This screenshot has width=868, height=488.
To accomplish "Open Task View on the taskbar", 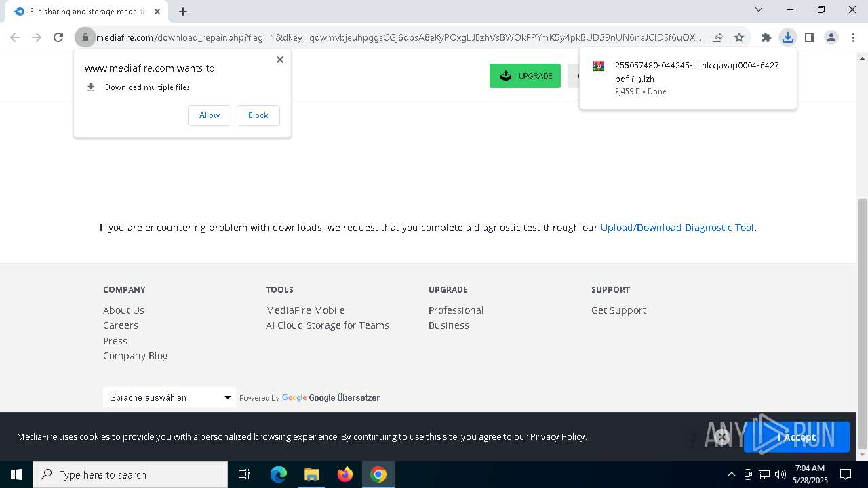I will (244, 474).
